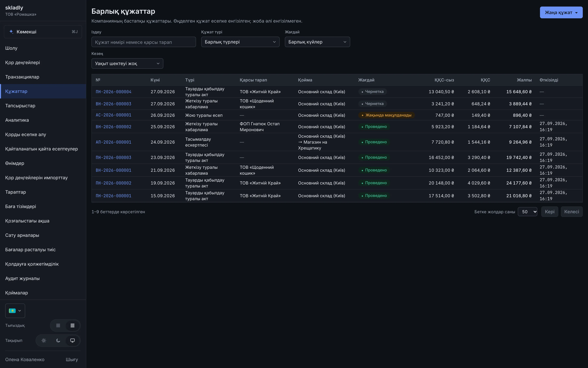Open document ПН-2026-000004

(114, 92)
